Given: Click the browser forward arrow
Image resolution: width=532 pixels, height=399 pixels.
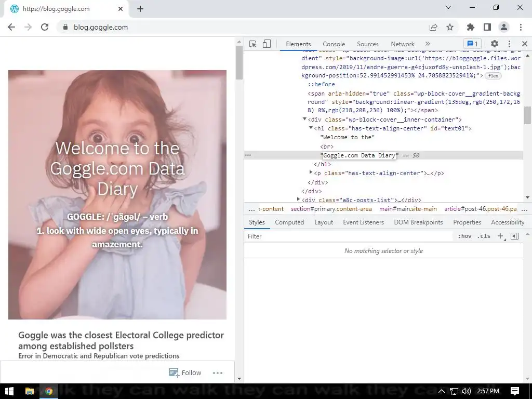Looking at the screenshot, I should click(x=28, y=27).
